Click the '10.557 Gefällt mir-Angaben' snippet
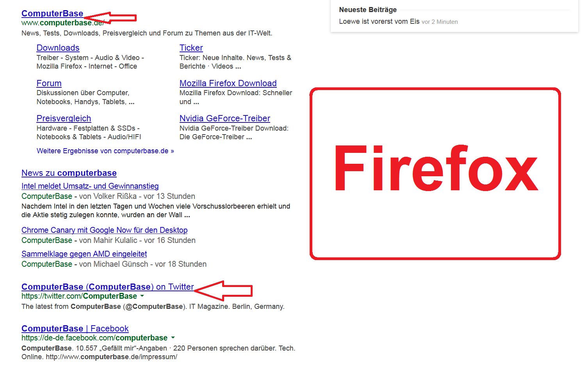 (x=158, y=353)
